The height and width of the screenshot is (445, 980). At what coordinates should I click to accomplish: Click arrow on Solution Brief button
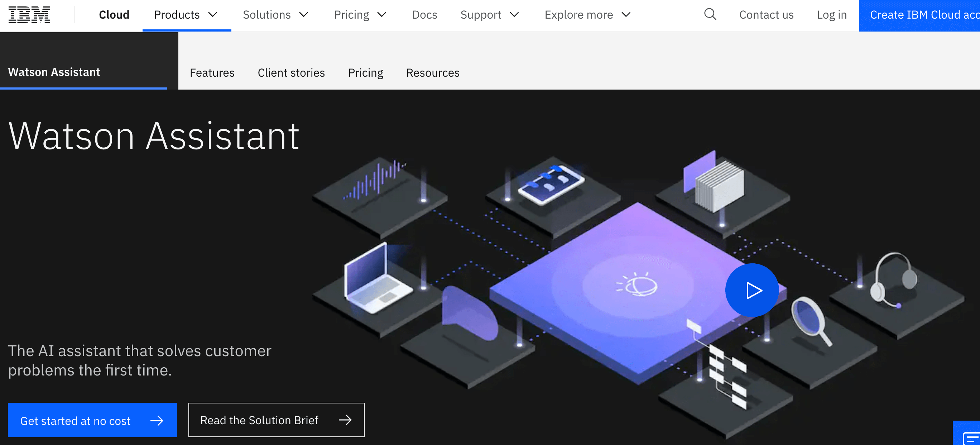coord(345,420)
